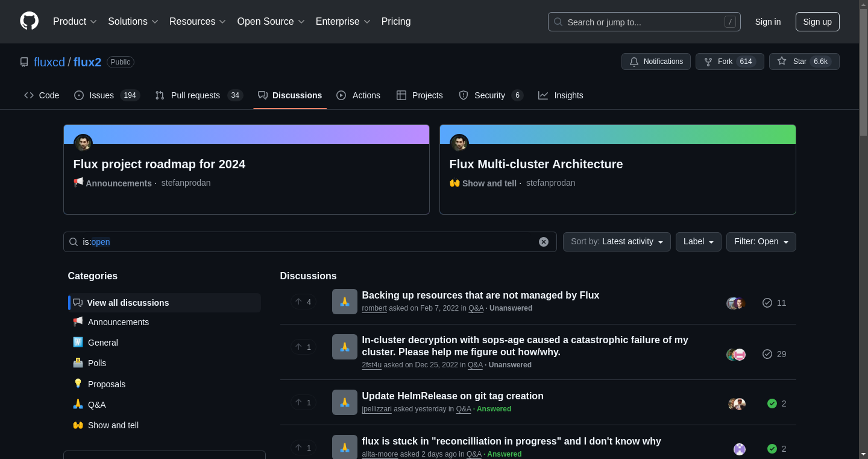Switch to the Issues tab

tap(107, 95)
